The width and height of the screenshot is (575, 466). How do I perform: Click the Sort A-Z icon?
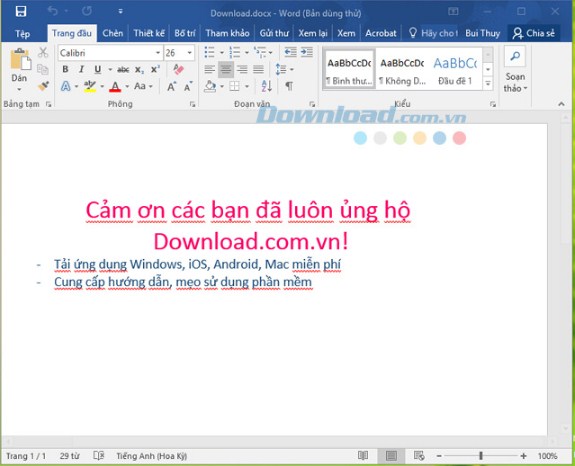point(267,86)
